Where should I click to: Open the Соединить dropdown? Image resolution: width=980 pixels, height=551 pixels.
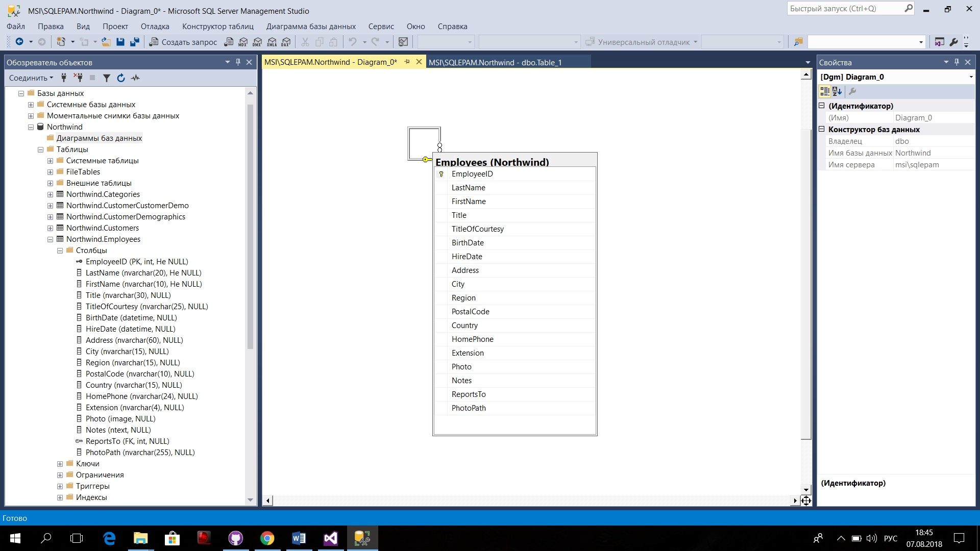pos(31,78)
